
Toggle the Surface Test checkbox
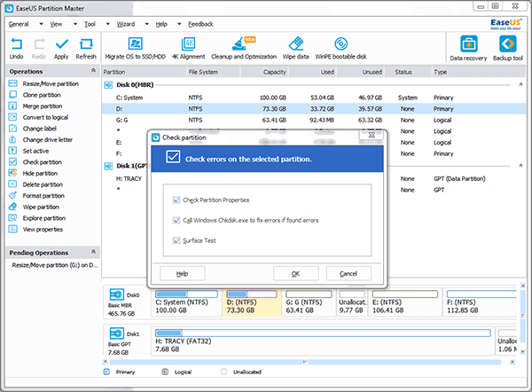coord(176,240)
